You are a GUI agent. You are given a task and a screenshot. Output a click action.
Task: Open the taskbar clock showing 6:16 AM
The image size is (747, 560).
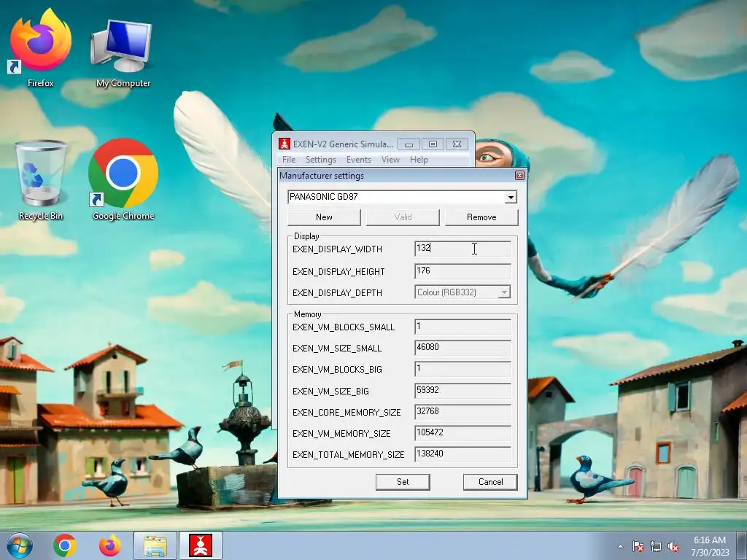710,545
